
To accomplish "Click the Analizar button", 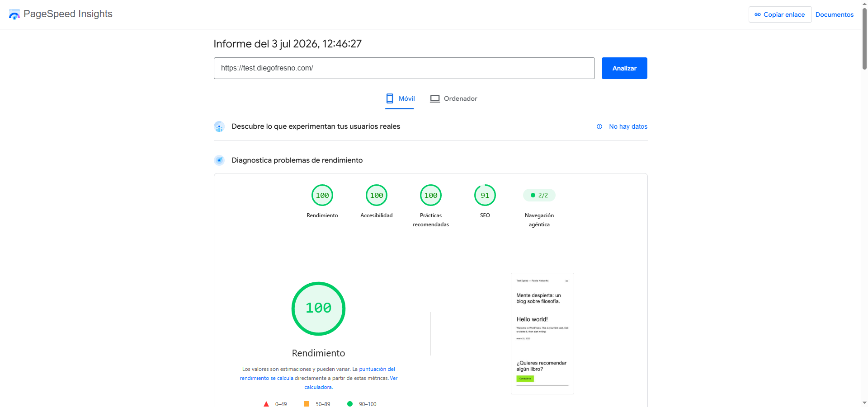I will (624, 68).
